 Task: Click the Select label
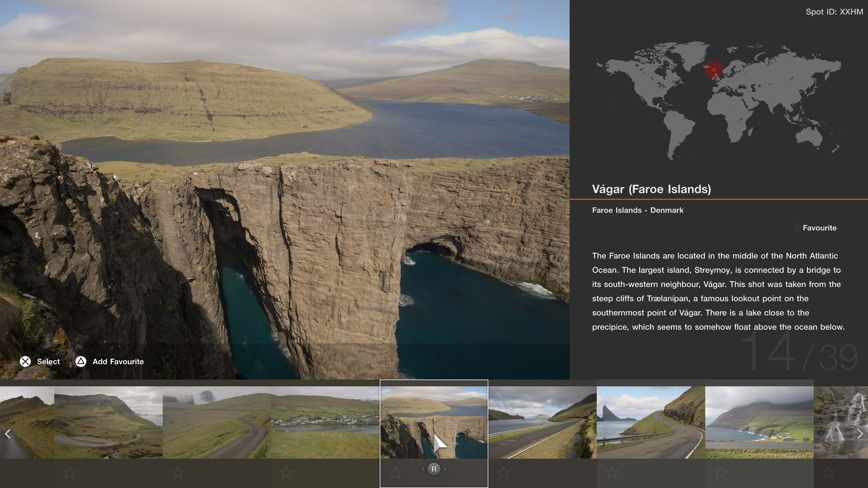[48, 361]
